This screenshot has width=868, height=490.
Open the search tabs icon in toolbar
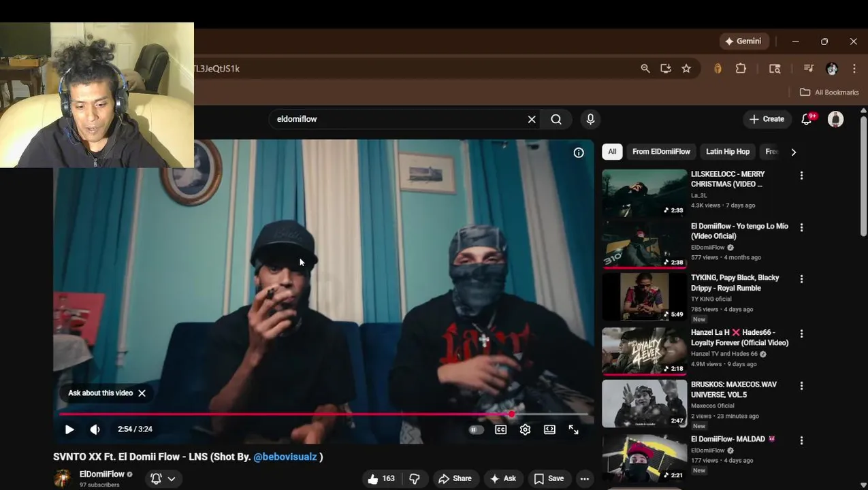click(775, 69)
